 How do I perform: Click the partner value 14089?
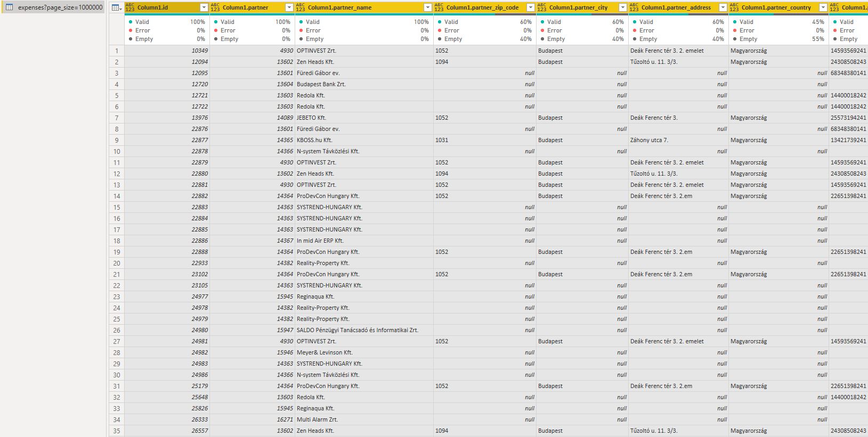[252, 118]
